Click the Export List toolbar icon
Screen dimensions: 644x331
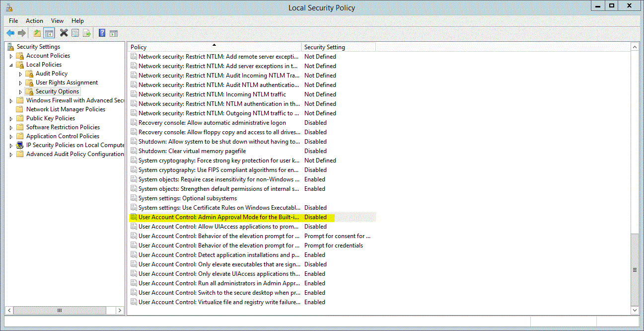87,33
